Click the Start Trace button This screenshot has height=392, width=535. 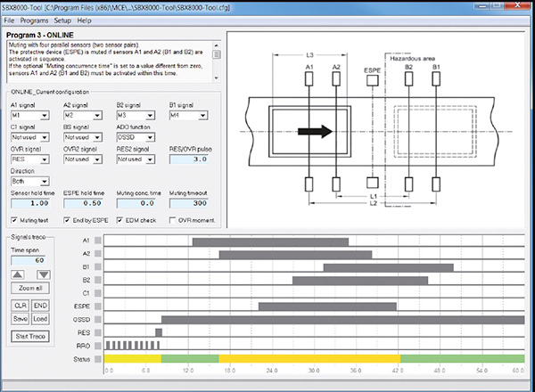tap(30, 336)
